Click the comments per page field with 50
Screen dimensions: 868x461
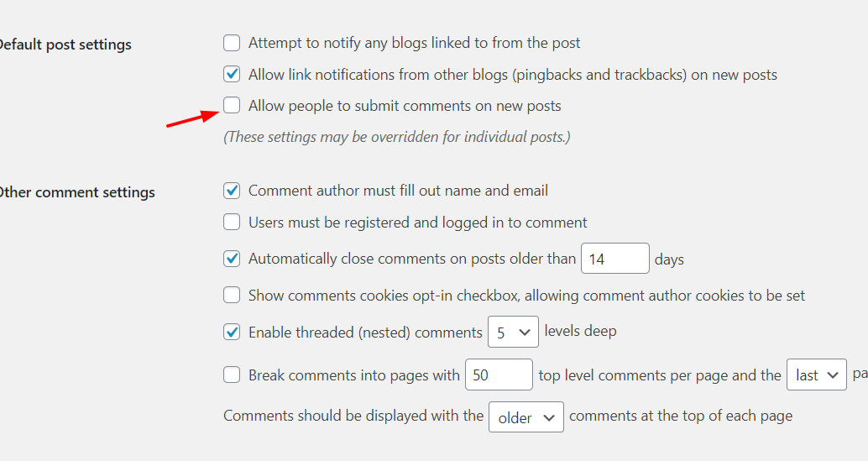click(499, 375)
